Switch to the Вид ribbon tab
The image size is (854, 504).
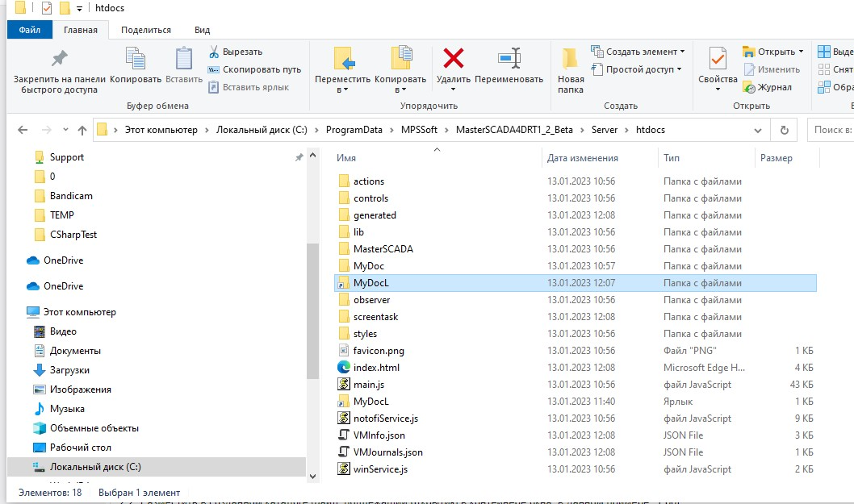tap(202, 30)
